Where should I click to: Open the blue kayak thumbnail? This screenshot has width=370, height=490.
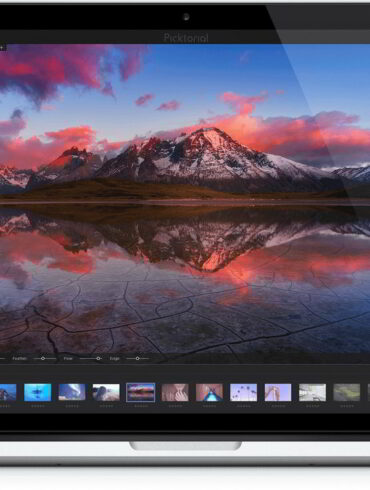[x=209, y=392]
